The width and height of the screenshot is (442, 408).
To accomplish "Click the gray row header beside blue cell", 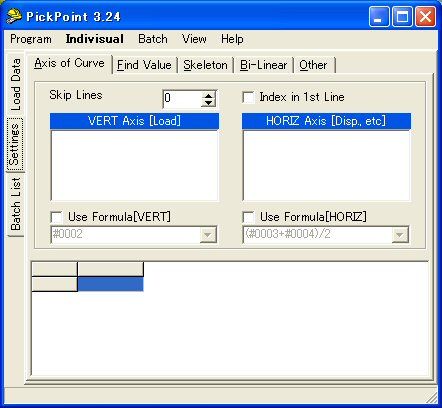I will [54, 285].
